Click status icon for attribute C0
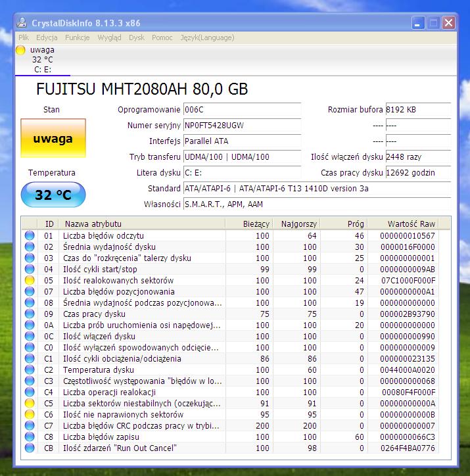Viewport: 470px width, 476px height. [30, 347]
